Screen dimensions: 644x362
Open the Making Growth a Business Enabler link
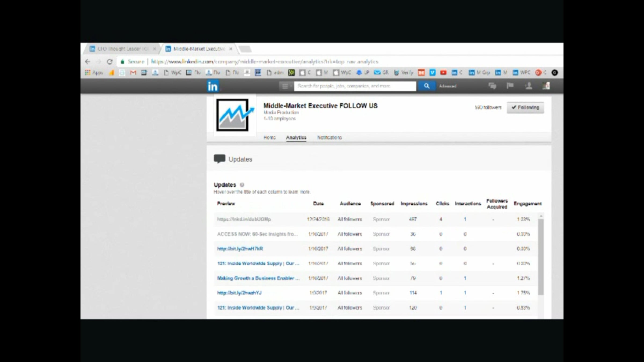point(258,278)
